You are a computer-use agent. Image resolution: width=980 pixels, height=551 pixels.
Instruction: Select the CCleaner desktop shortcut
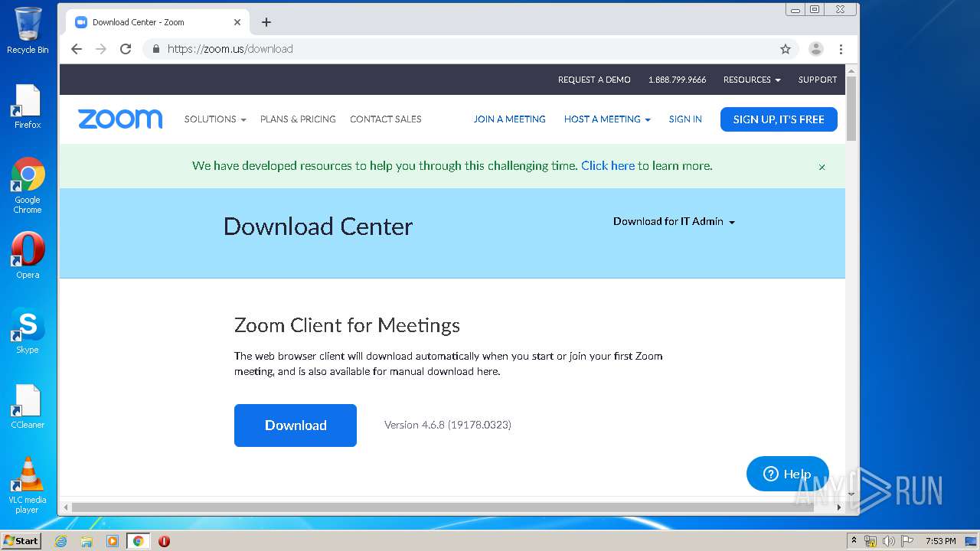[28, 406]
